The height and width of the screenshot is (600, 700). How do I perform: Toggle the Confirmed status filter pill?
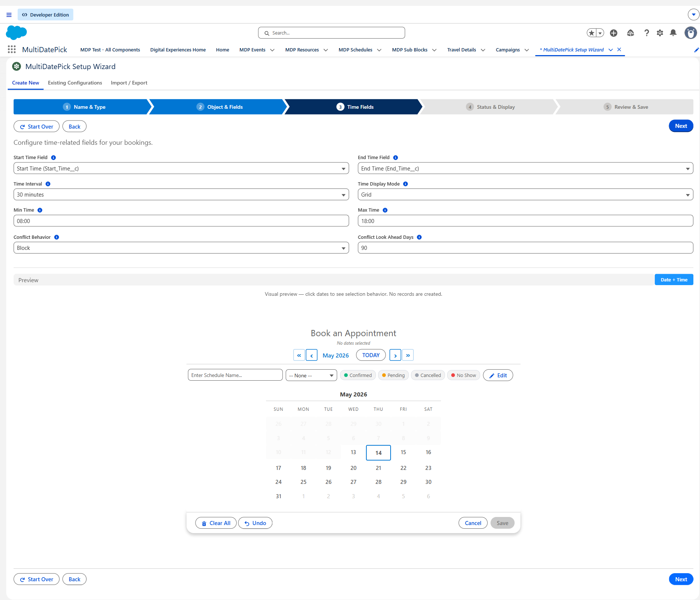(358, 375)
